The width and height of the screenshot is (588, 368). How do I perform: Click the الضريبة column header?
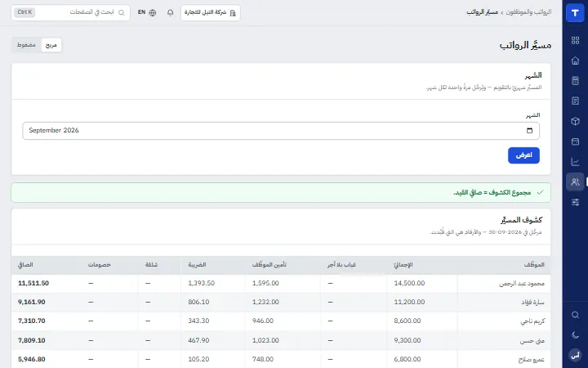[198, 265]
